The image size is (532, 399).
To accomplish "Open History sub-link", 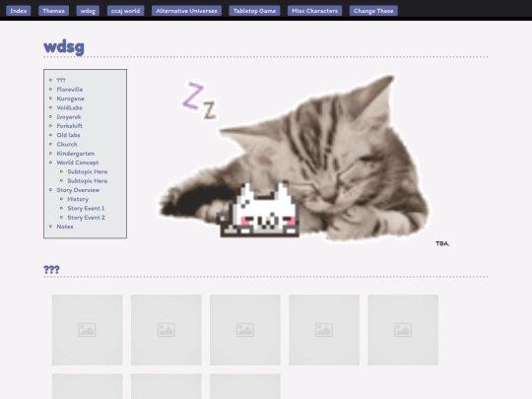I will [78, 199].
